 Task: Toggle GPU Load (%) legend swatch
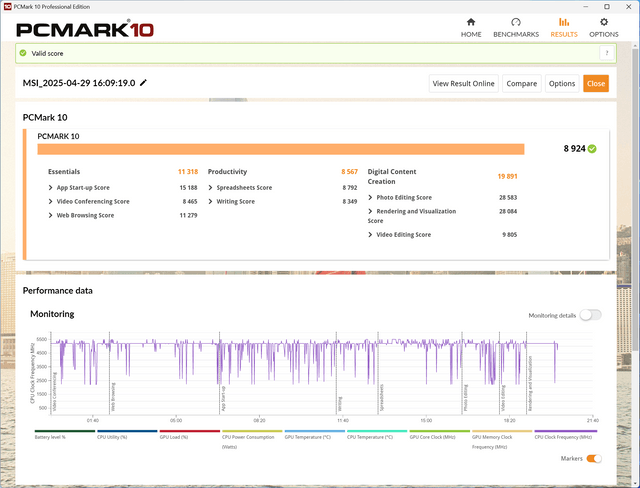tap(189, 431)
